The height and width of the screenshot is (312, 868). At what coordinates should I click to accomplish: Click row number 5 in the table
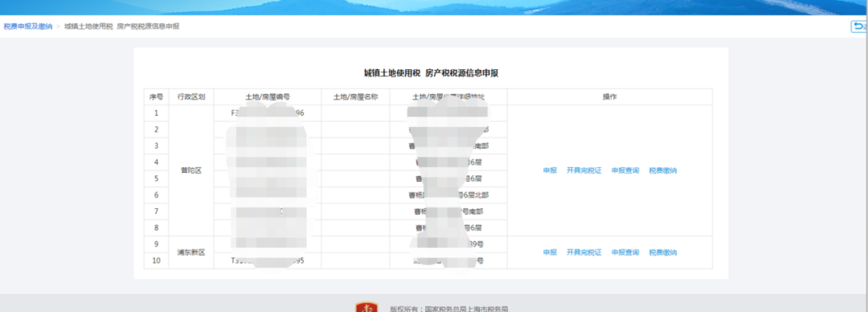tap(156, 179)
